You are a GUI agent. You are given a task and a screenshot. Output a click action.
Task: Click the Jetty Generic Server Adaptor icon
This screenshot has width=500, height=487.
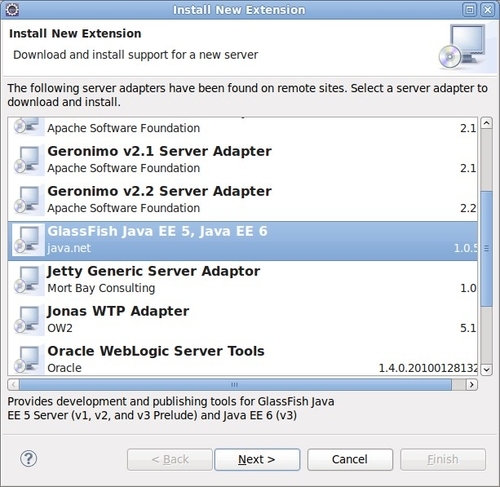tap(29, 280)
